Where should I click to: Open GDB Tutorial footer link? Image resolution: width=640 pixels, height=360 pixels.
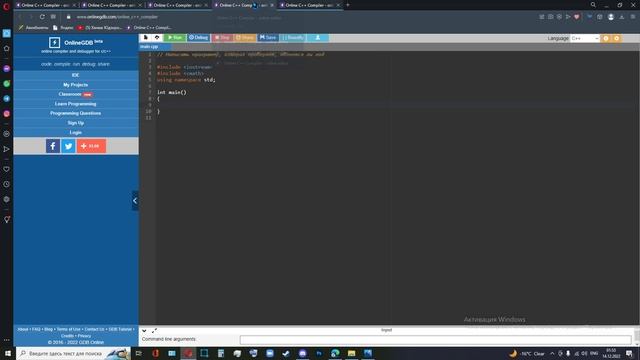(x=120, y=329)
